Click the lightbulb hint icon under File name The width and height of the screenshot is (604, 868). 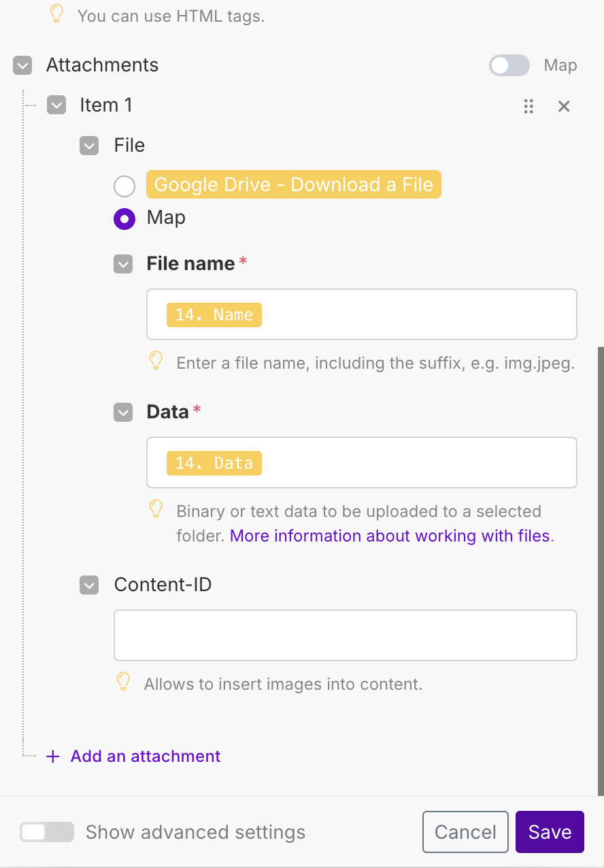[x=156, y=361]
